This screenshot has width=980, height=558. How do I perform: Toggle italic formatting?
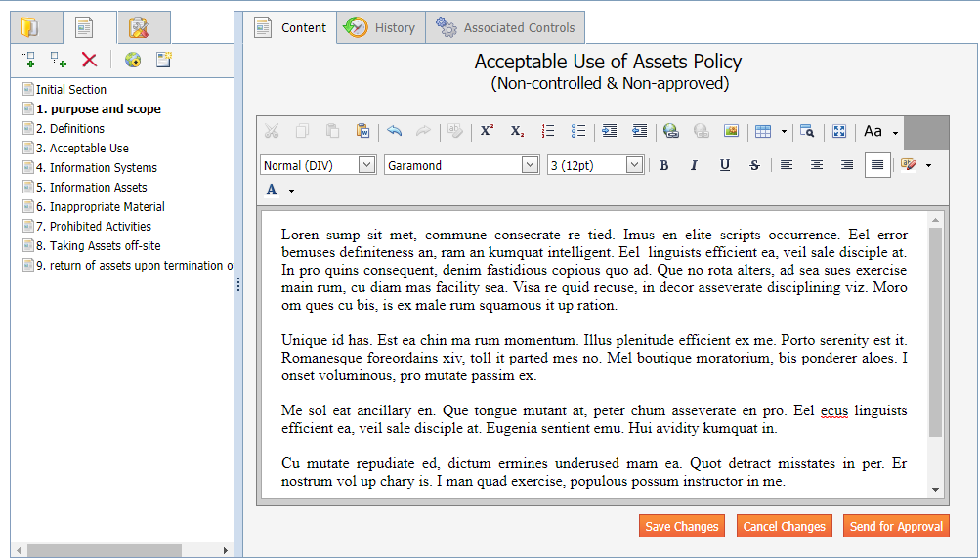tap(694, 165)
